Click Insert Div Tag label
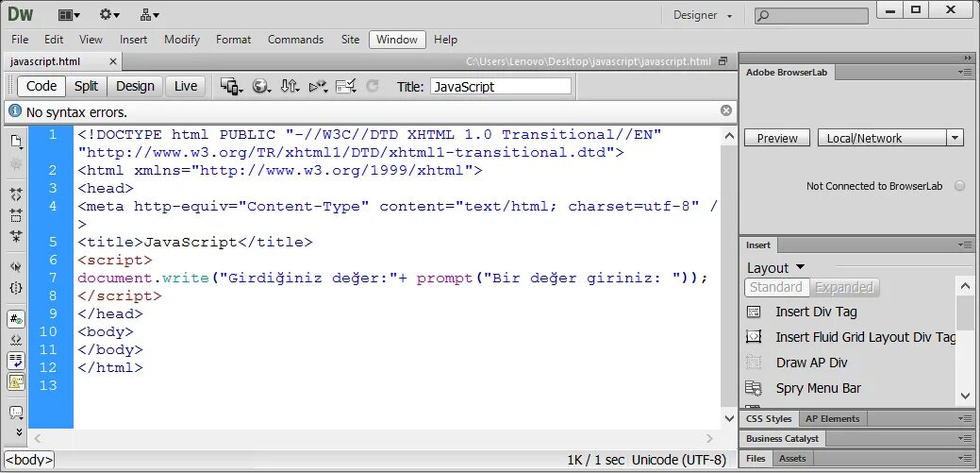The image size is (980, 473). click(x=816, y=312)
